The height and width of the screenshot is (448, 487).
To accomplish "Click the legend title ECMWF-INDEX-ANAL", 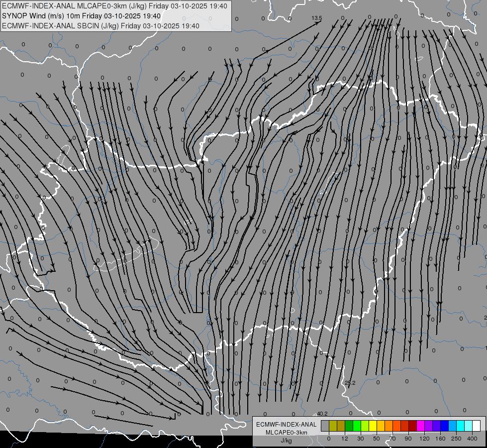I will [x=287, y=425].
